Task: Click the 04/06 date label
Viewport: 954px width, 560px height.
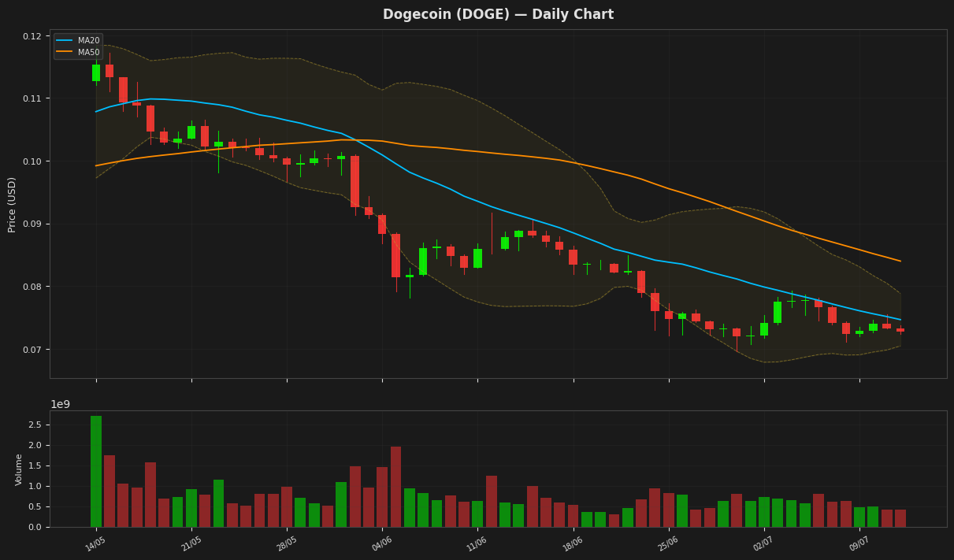Action: point(382,543)
